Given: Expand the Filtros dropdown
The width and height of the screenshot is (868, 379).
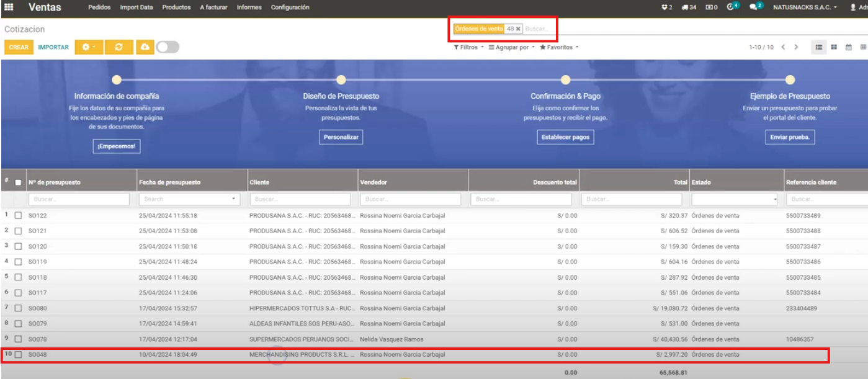Looking at the screenshot, I should pyautogui.click(x=469, y=47).
